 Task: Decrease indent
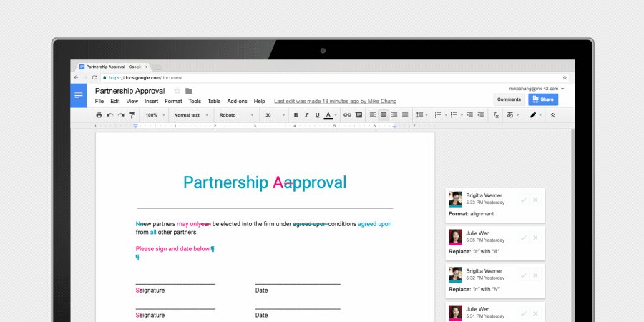[x=470, y=115]
